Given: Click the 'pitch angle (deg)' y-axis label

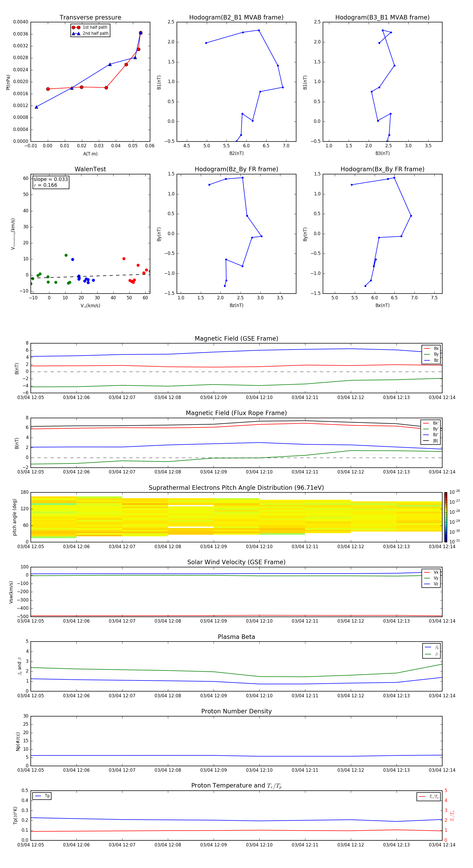Looking at the screenshot, I should pos(14,517).
